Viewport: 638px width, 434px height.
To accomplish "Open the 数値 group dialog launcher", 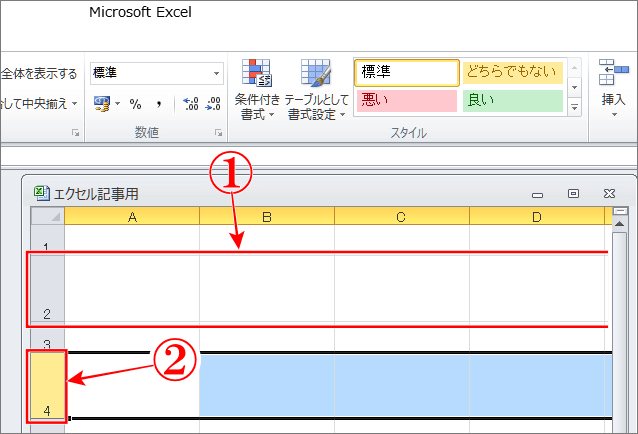I will coord(218,133).
